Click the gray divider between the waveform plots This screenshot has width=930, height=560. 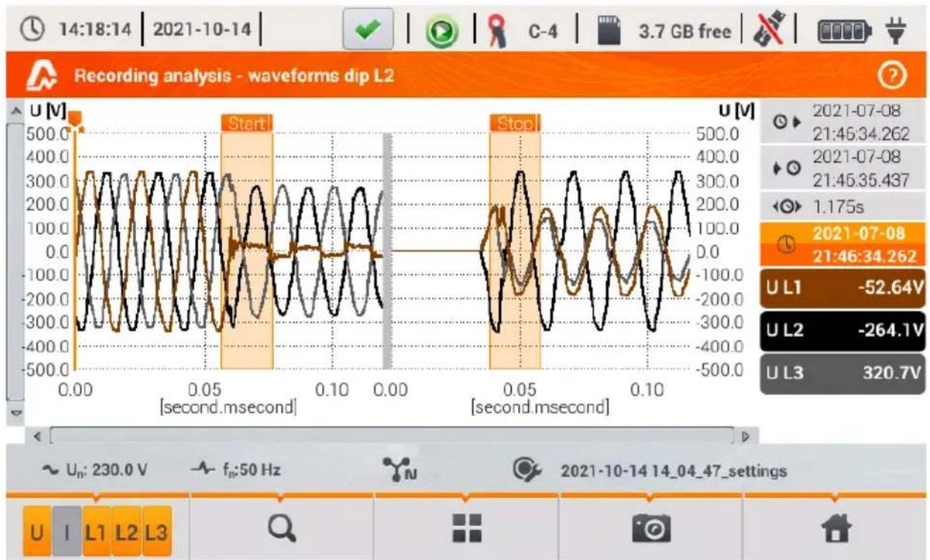388,251
